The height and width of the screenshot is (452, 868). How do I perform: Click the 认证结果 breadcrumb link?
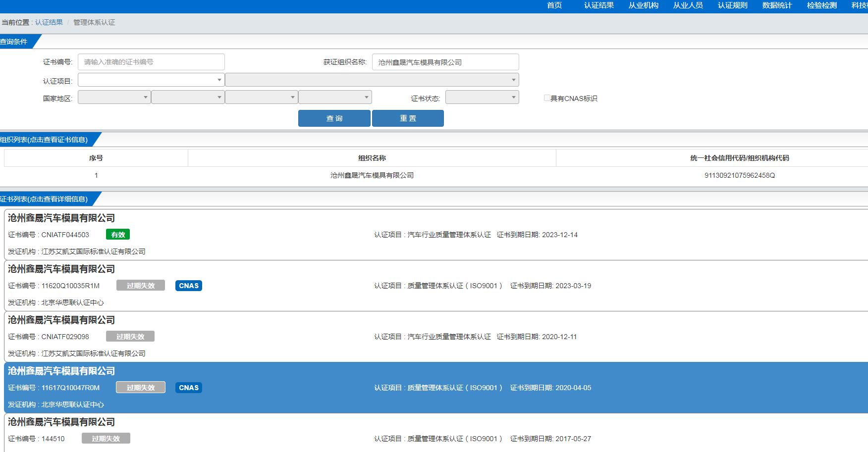point(49,22)
